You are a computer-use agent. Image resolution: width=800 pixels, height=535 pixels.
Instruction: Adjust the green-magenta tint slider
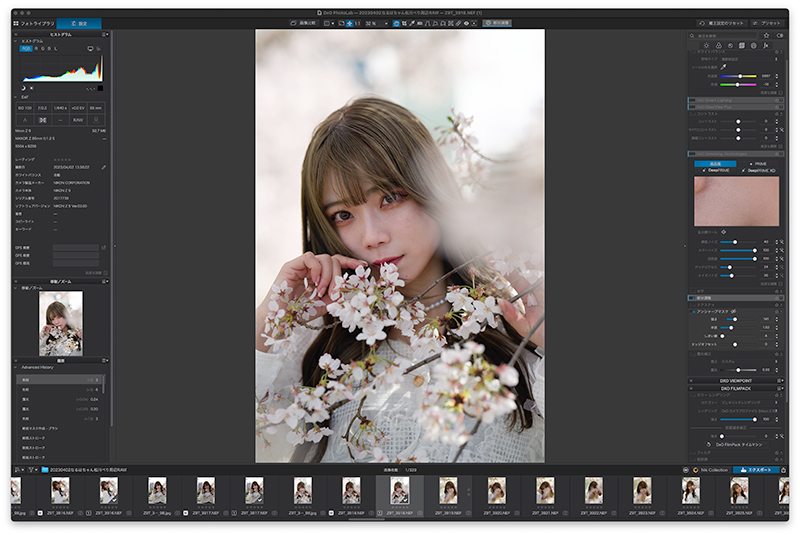pyautogui.click(x=738, y=84)
